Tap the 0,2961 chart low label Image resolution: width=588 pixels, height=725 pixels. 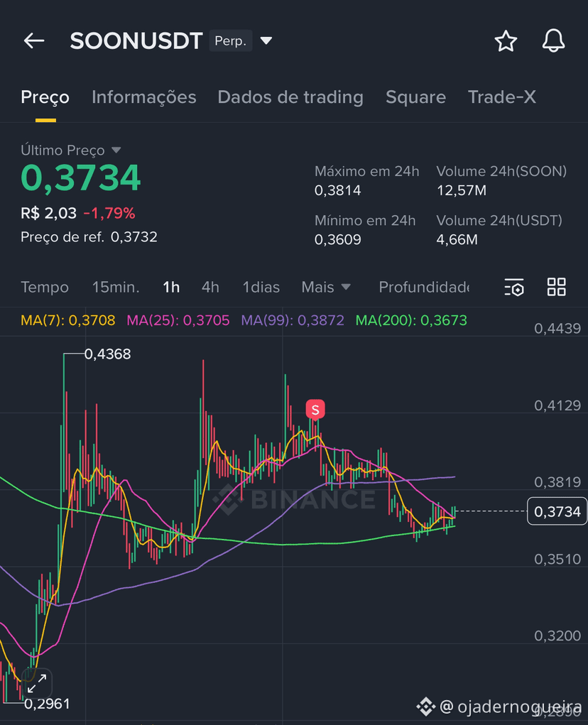(47, 704)
